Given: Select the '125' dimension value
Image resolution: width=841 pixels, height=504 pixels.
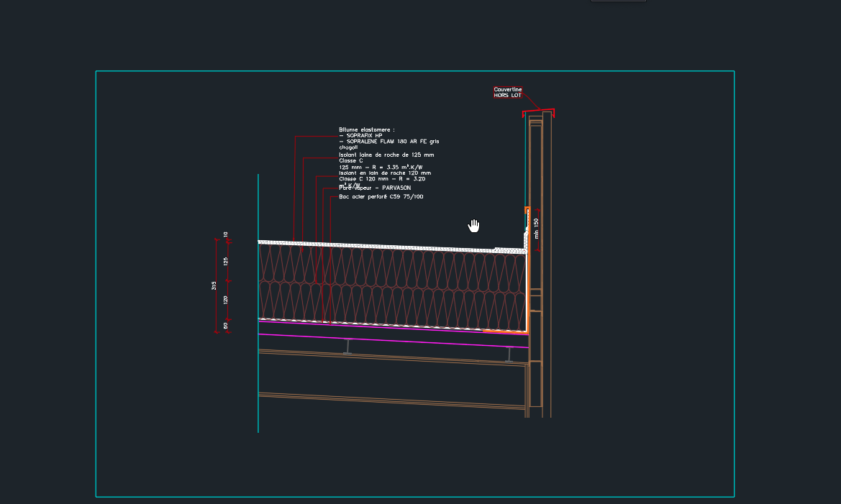Looking at the screenshot, I should tap(226, 261).
